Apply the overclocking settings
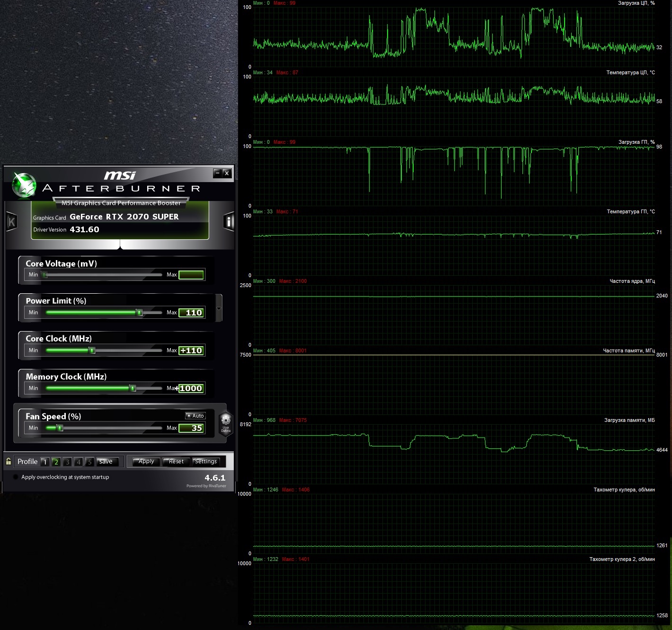 [x=146, y=462]
